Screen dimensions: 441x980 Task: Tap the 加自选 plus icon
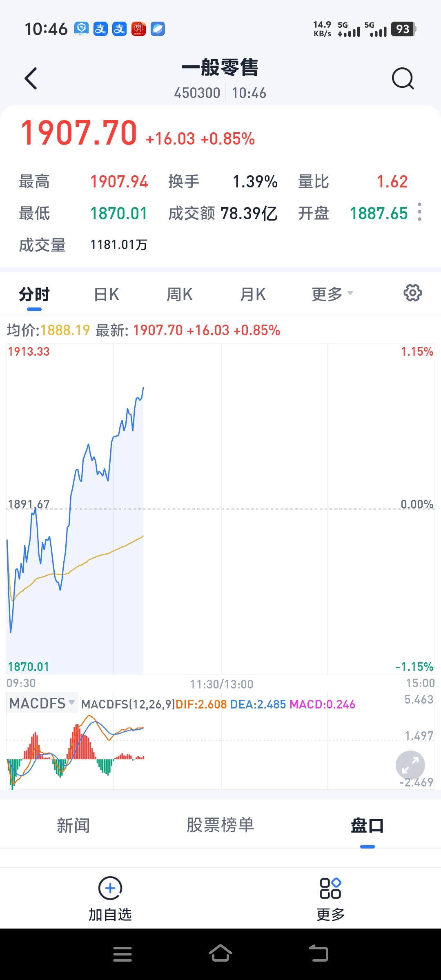pyautogui.click(x=110, y=888)
